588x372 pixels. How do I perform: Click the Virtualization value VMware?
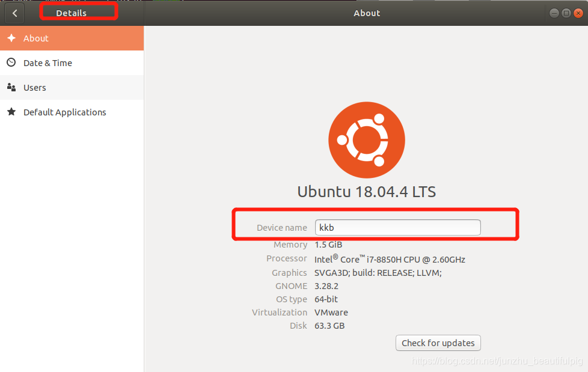pyautogui.click(x=331, y=313)
